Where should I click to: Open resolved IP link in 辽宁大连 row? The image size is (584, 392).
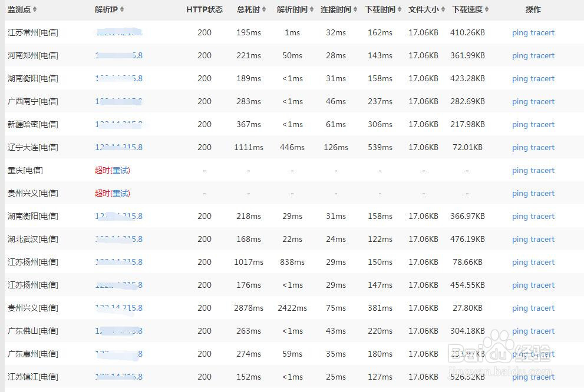[119, 147]
